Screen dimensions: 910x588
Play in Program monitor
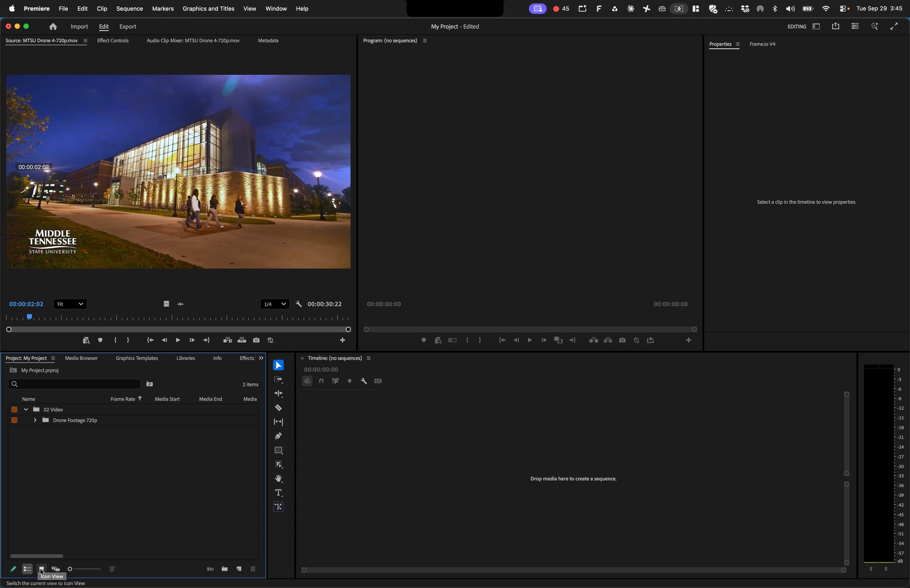(x=530, y=340)
